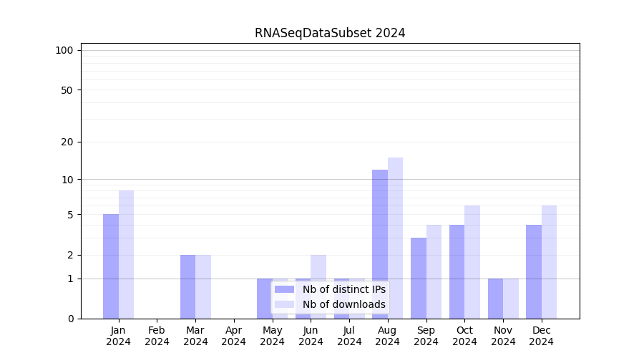The width and height of the screenshot is (644, 358).
Task: Click the y-axis tick label 50
Action: pyautogui.click(x=67, y=90)
